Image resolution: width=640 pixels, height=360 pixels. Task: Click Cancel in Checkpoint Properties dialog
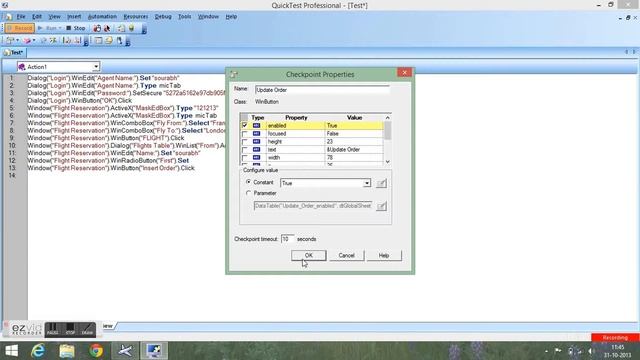point(347,256)
